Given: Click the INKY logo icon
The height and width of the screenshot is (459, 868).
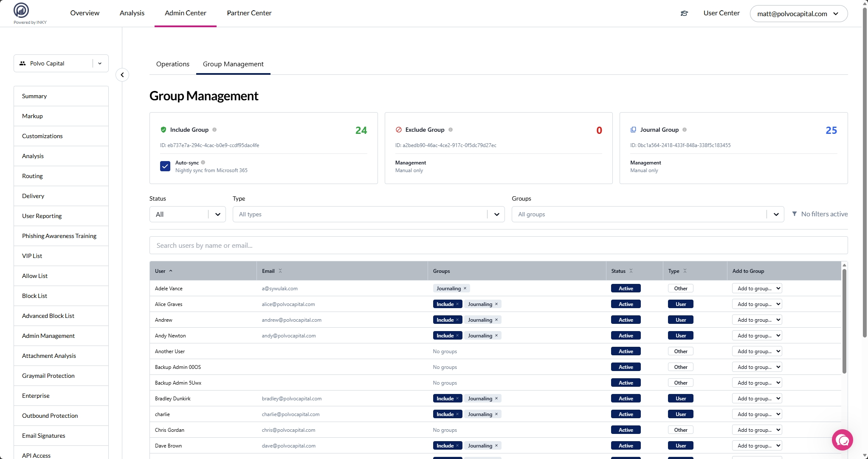Looking at the screenshot, I should coord(21,10).
